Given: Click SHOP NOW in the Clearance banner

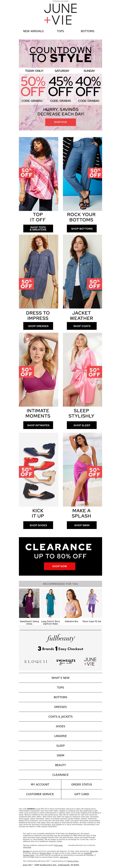Looking at the screenshot, I should click(x=59, y=566).
